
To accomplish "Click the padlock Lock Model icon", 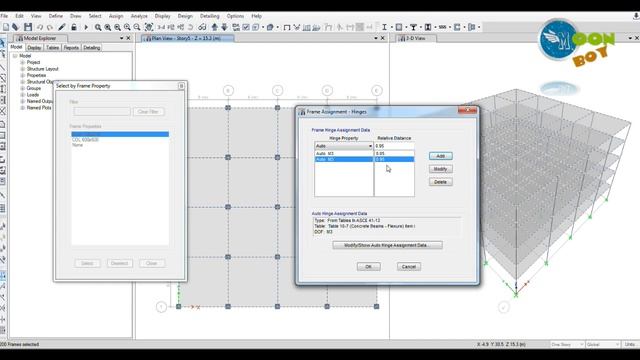I will coord(74,27).
